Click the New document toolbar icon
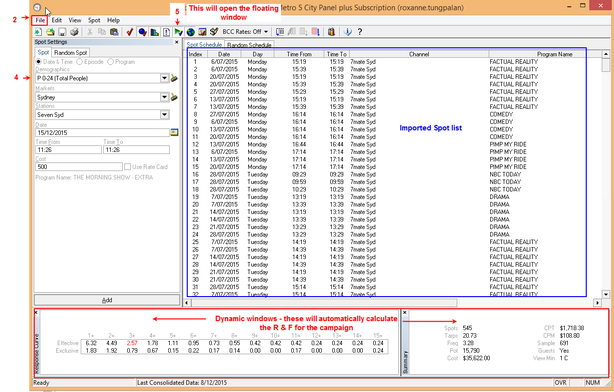The image size is (614, 392). click(38, 32)
